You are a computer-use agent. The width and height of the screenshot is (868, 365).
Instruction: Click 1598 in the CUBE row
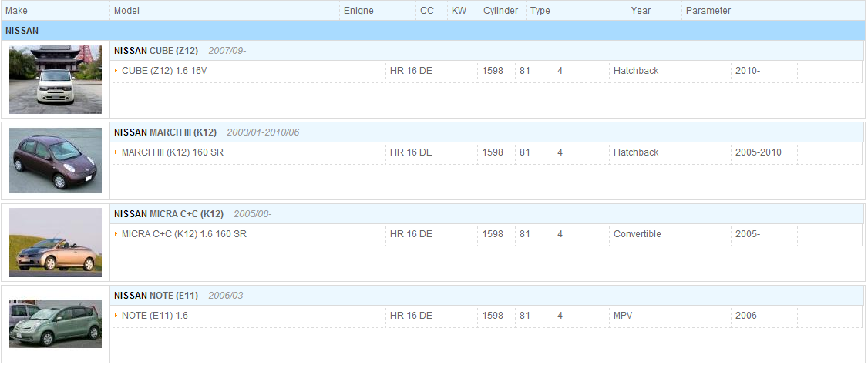click(493, 71)
